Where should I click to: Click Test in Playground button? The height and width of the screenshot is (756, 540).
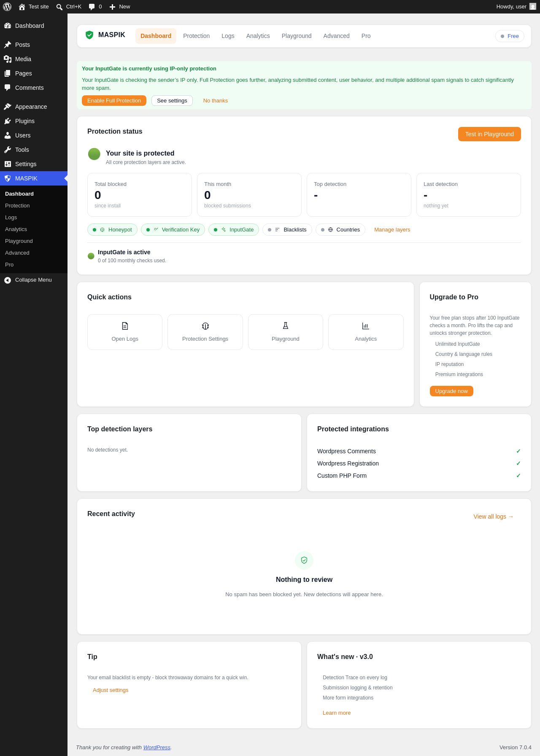(489, 134)
